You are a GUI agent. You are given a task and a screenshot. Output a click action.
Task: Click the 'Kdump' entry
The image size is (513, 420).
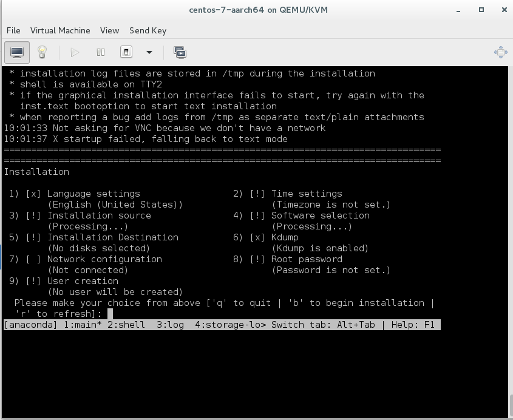[285, 237]
